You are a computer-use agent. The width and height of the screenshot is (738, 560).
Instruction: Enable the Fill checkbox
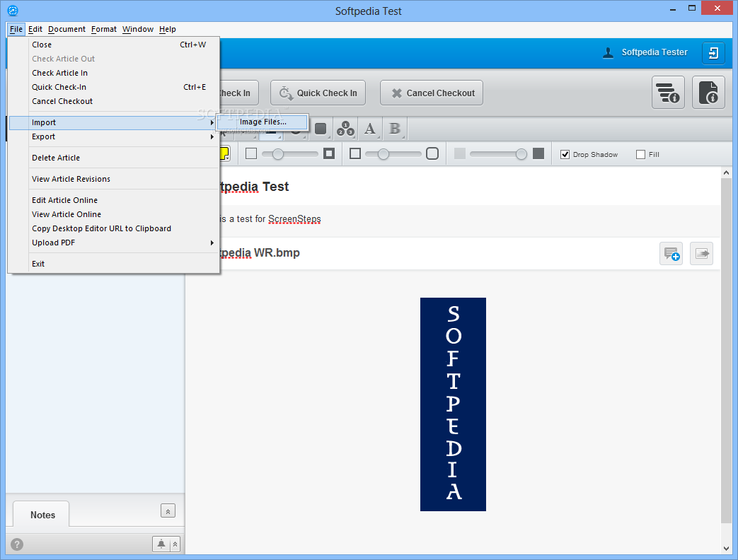point(640,154)
